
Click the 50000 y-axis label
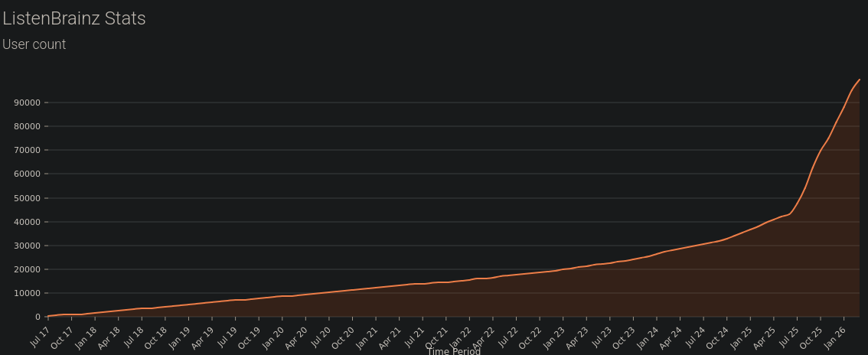pos(27,198)
